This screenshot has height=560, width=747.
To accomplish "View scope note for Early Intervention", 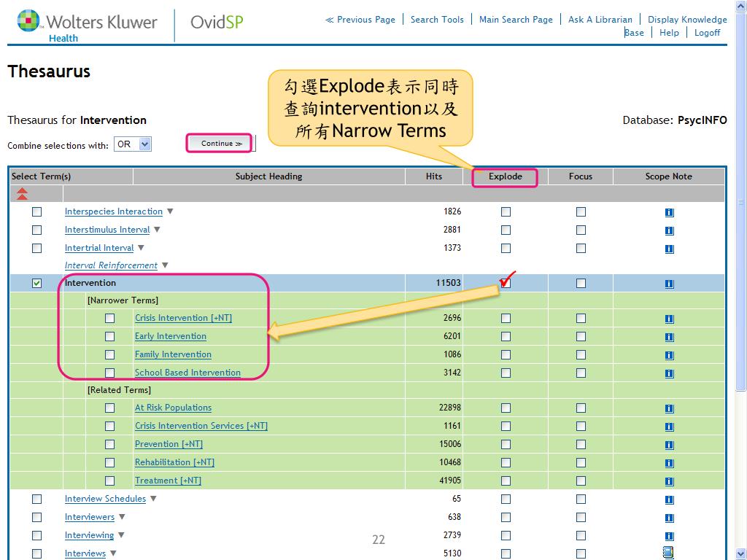I will tap(669, 337).
